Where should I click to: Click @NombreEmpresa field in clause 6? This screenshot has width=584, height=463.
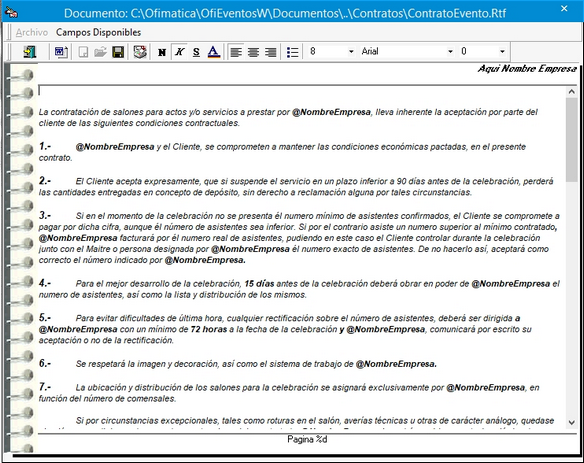[396, 364]
